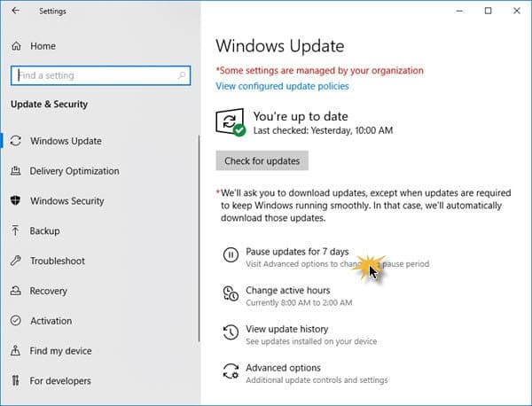This screenshot has height=406, width=532.
Task: Click 'Additional update controls and settings' text
Action: click(317, 380)
